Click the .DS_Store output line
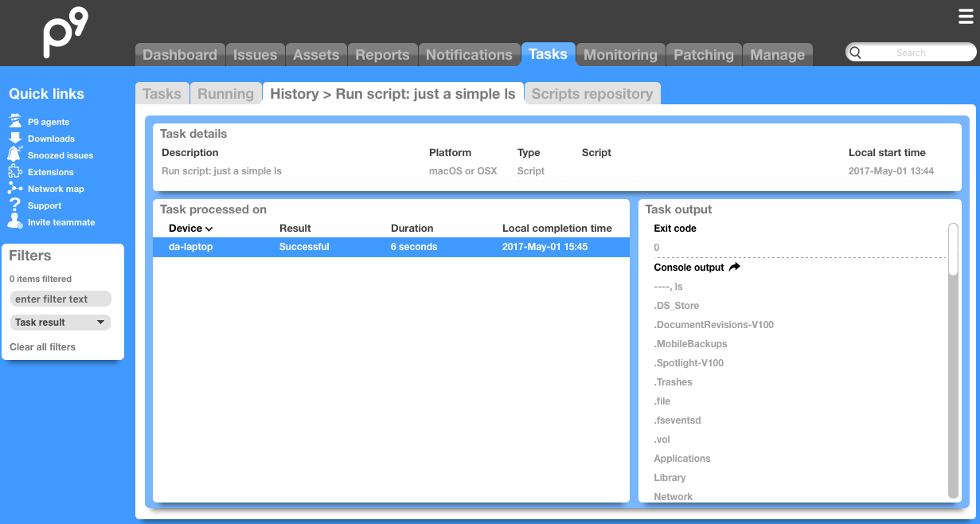The height and width of the screenshot is (524, 980). point(677,306)
